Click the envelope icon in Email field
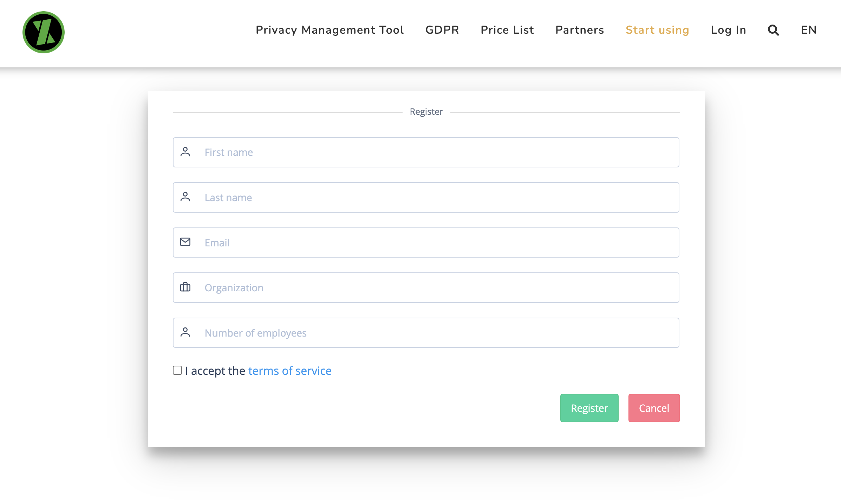 185,242
